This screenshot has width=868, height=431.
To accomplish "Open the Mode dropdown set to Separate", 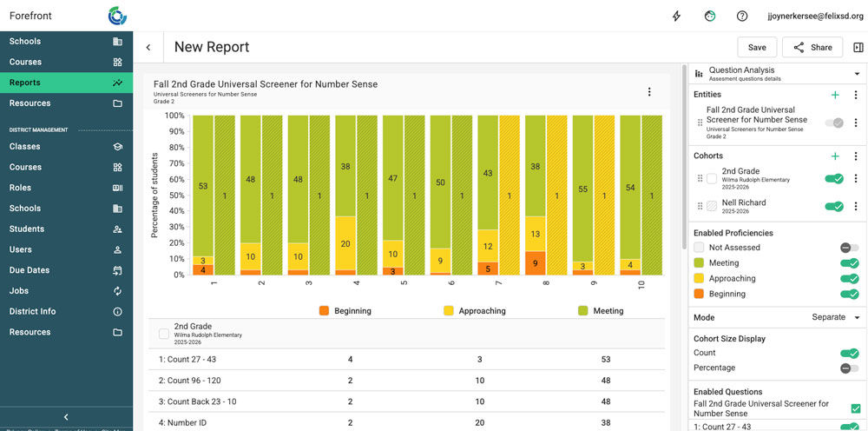I will click(x=835, y=318).
